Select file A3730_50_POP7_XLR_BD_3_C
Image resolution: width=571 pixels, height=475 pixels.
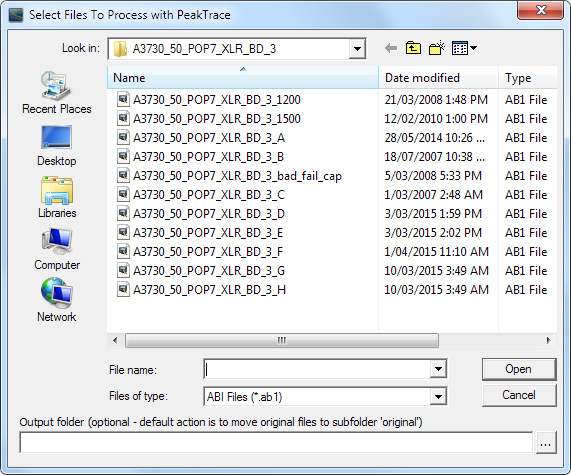209,195
